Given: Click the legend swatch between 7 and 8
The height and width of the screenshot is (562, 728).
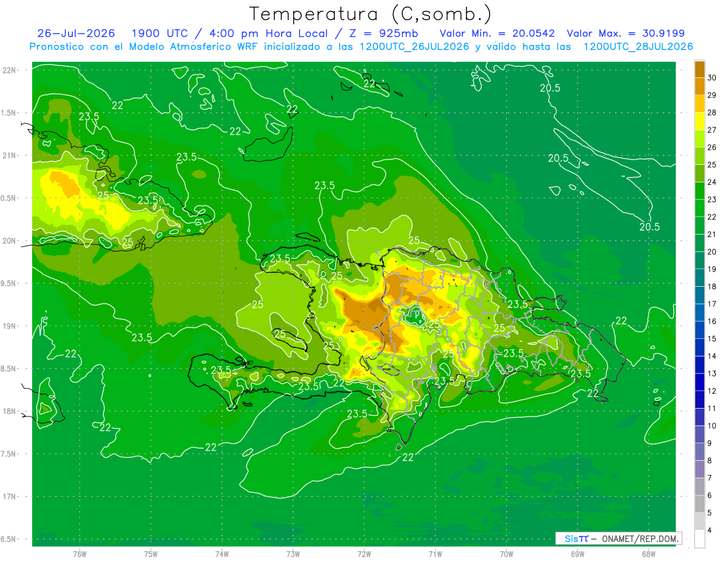Looking at the screenshot, I should click(x=699, y=469).
